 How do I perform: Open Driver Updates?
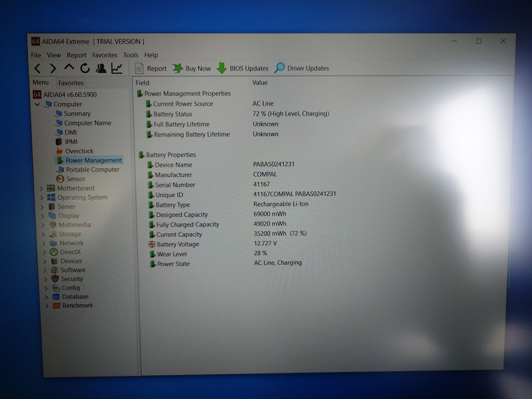coord(302,68)
